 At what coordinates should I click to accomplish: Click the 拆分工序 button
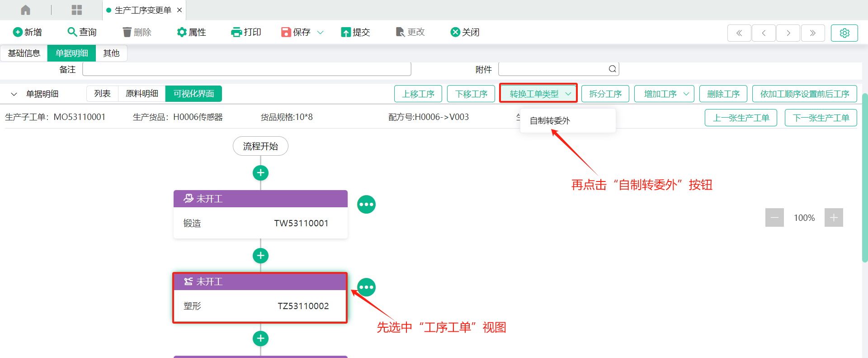605,94
